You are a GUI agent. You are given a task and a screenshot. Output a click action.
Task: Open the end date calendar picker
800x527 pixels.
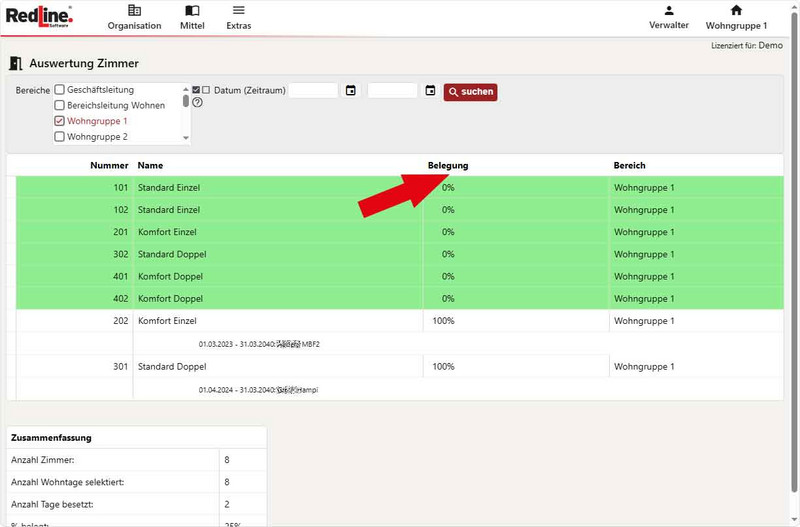click(x=430, y=91)
